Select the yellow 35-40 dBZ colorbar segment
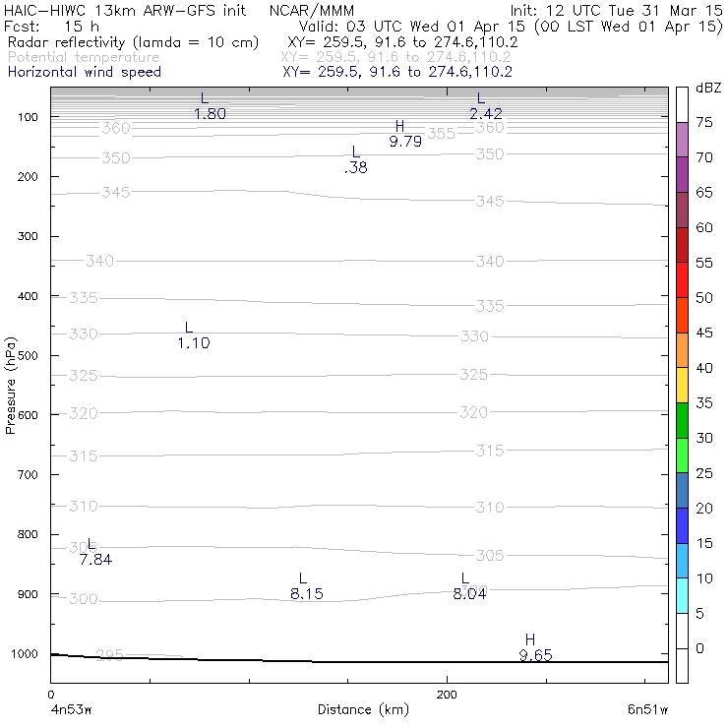 (682, 385)
